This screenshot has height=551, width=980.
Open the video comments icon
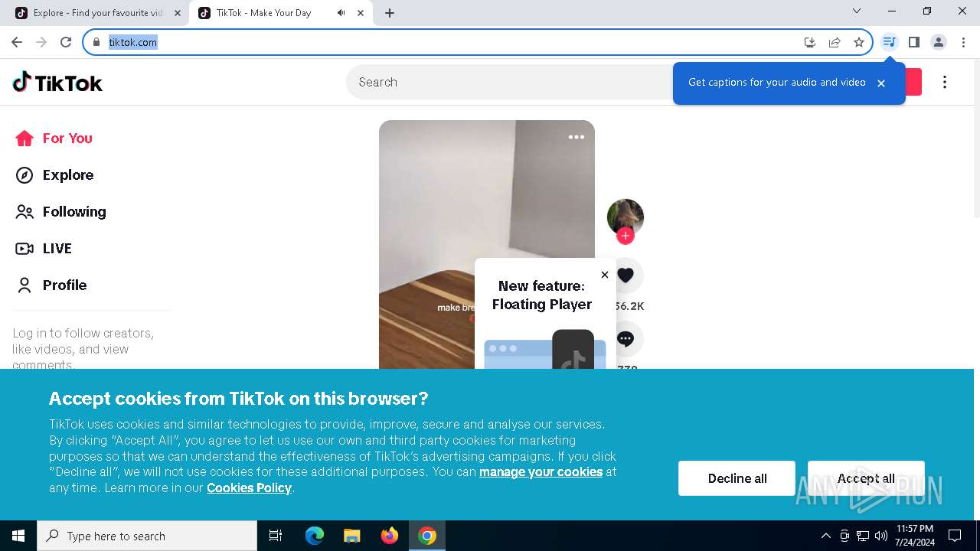(626, 339)
